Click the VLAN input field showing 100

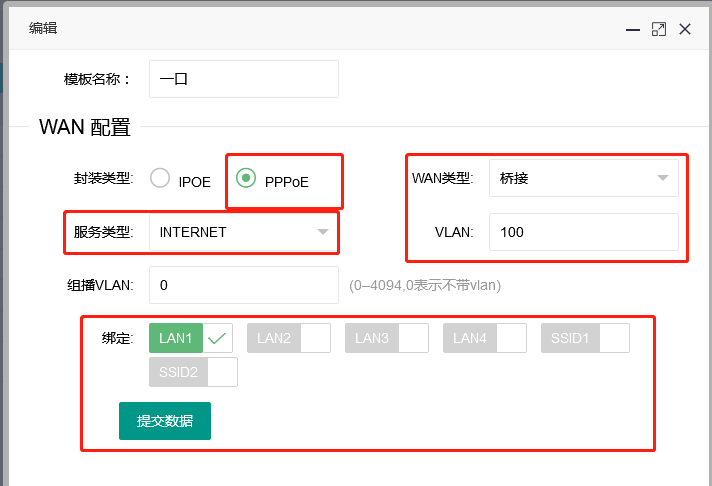(x=583, y=232)
